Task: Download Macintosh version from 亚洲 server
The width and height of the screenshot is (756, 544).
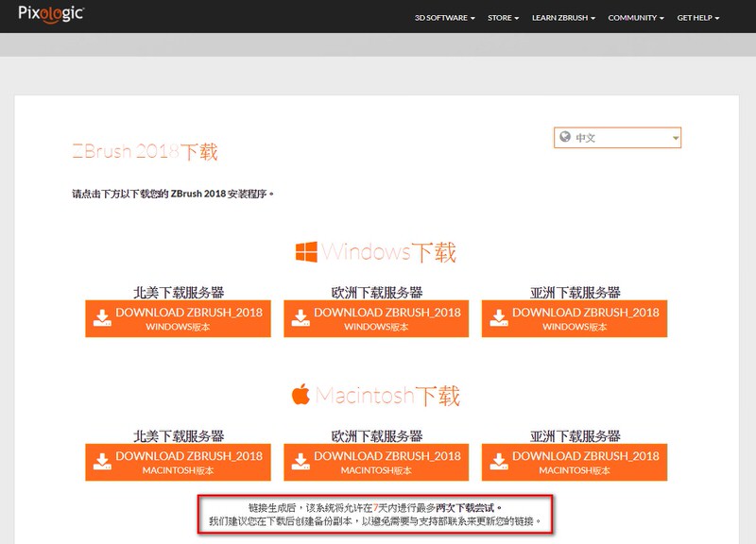Action: click(575, 462)
